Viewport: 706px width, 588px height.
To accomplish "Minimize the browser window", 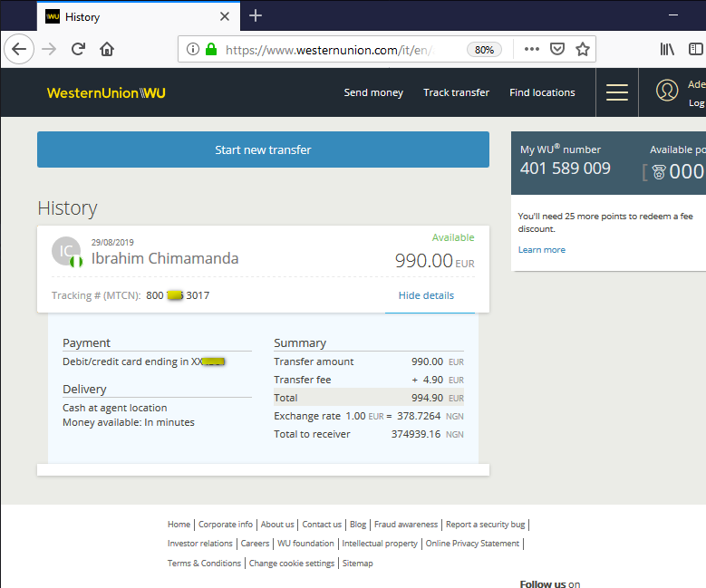I will (x=673, y=15).
